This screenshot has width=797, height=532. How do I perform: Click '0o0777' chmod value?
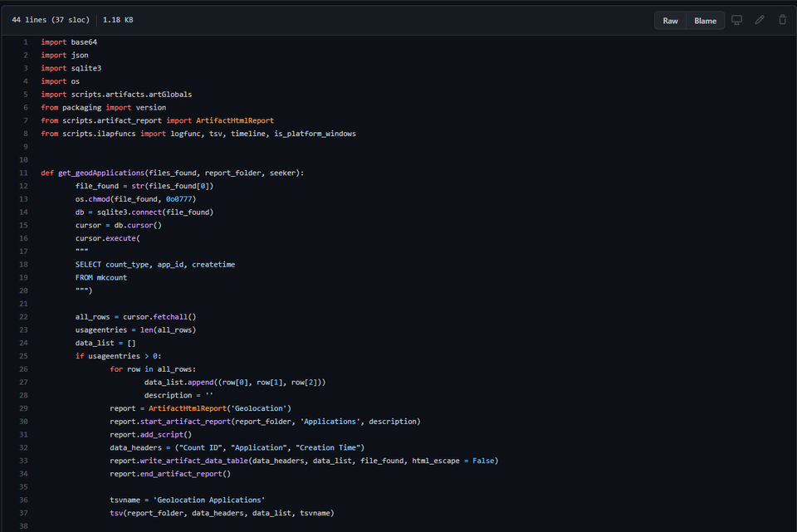point(178,199)
